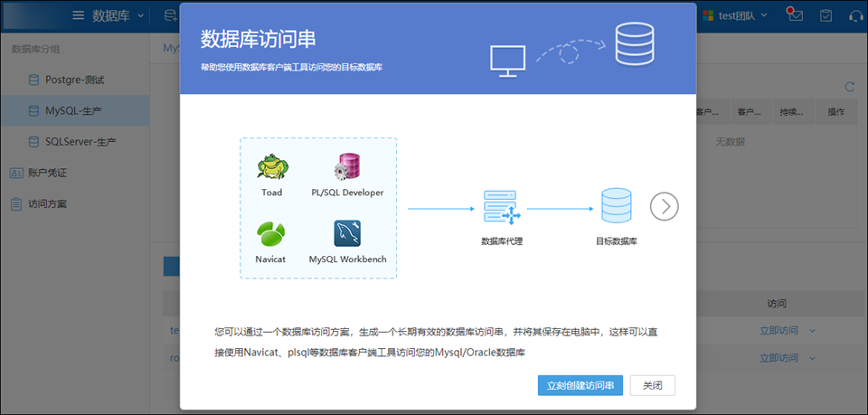Screen dimensions: 868x415
Task: Expand the 数据库 dropdown arrow in header
Action: pos(139,15)
